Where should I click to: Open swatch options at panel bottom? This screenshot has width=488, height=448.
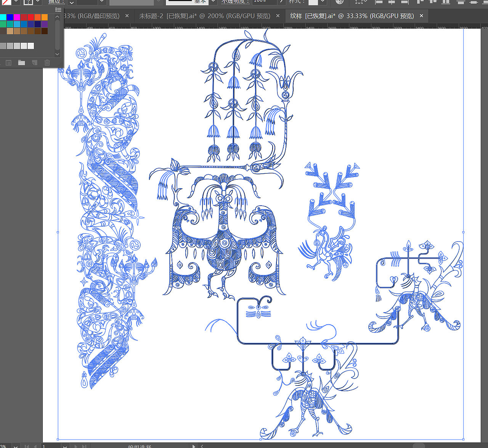[x=9, y=63]
